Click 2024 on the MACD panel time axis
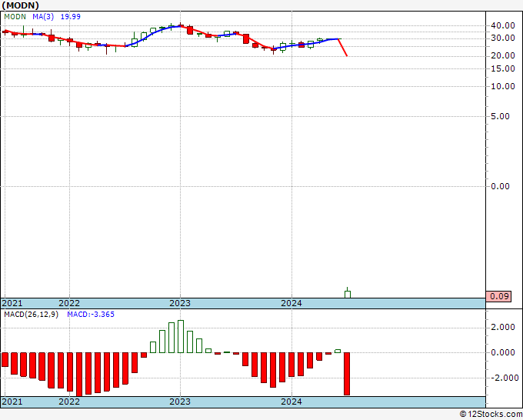523x420 pixels. point(291,402)
